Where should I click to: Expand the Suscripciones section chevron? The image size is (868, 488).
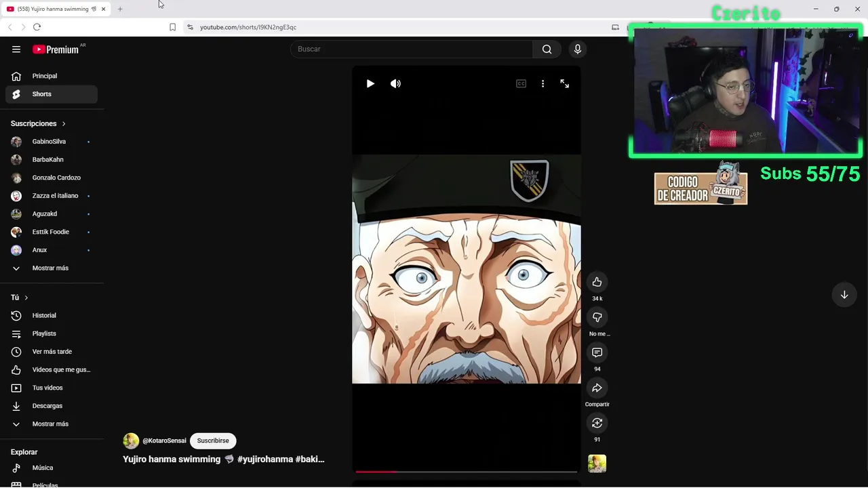click(64, 123)
